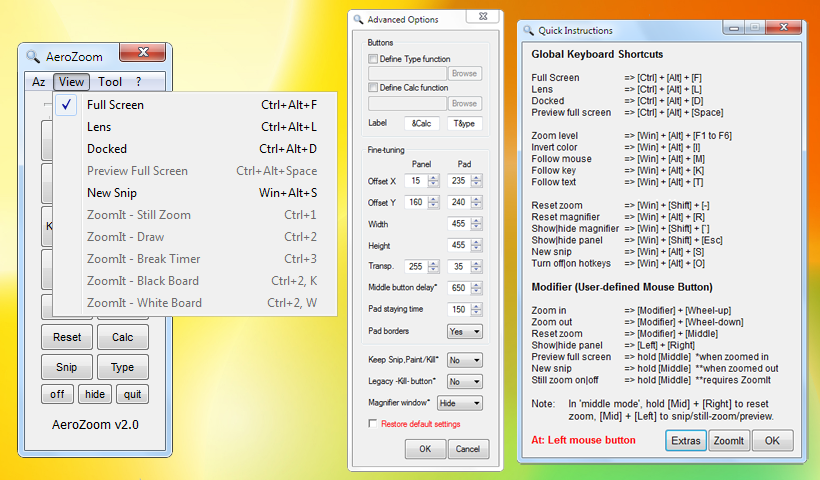Click the ZoomIt button in Quick Instructions
Viewport: 820px width, 480px height.
(729, 441)
